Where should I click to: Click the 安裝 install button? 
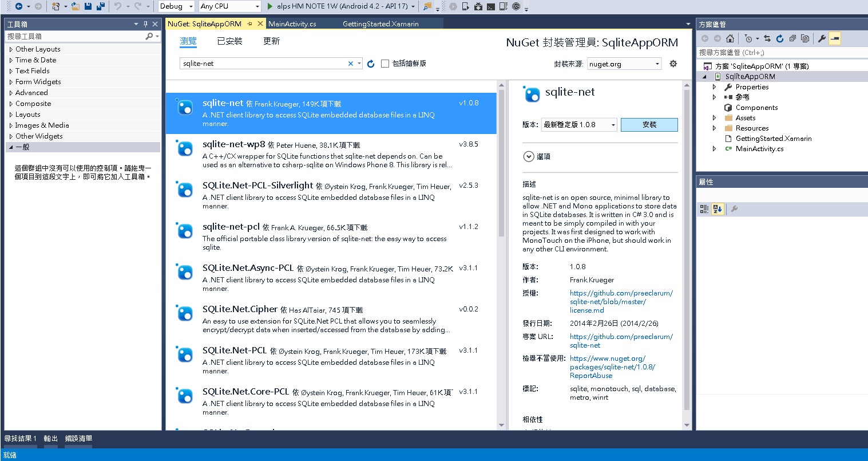(649, 124)
